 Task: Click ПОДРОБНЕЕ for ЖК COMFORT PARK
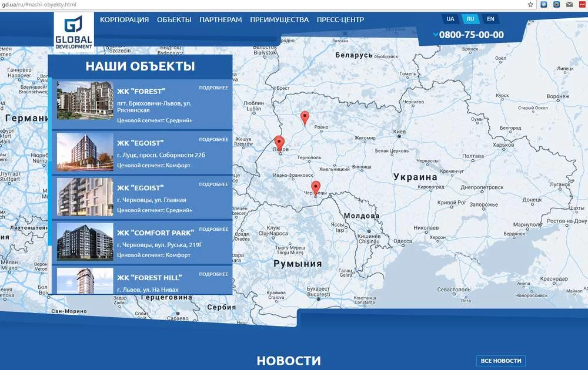[x=213, y=229]
